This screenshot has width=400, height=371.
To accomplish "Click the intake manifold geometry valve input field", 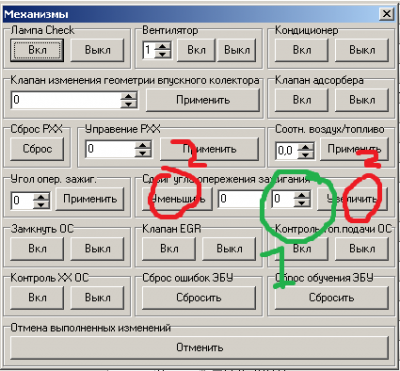I will [x=66, y=100].
